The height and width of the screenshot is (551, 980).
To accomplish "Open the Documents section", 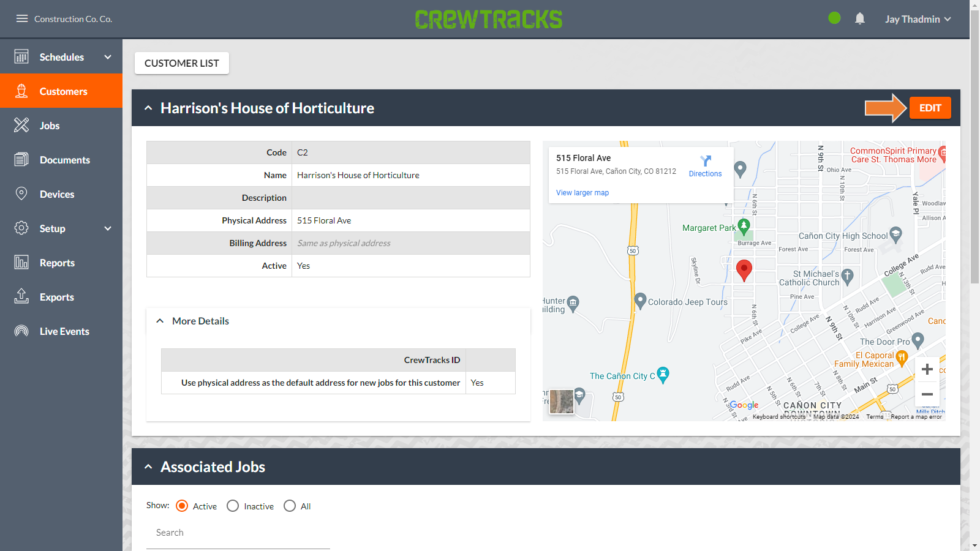I will pyautogui.click(x=61, y=160).
